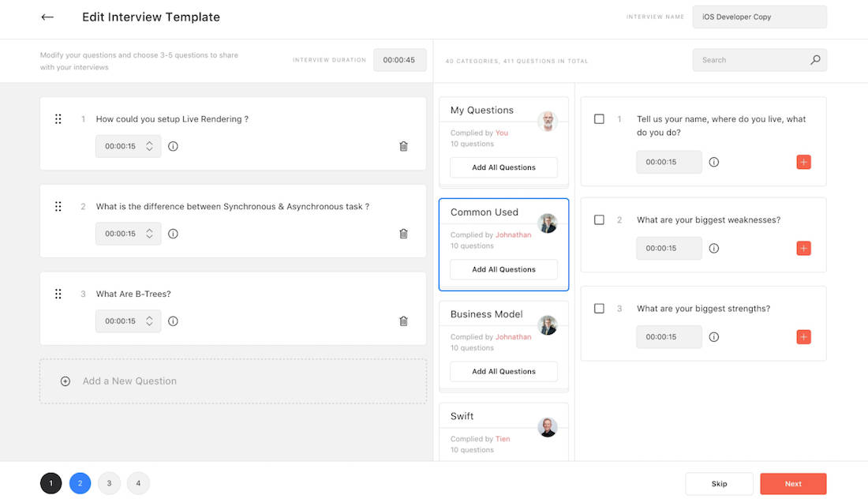Grab the drag handle beside question one
The height and width of the screenshot is (499, 868).
(x=58, y=118)
